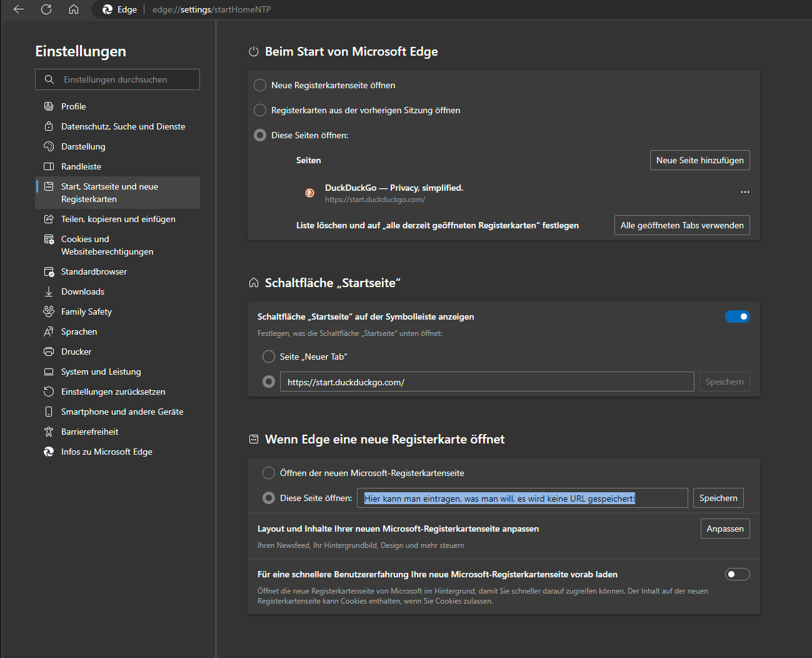Click the Barrierefreiheit accessibility icon
Image resolution: width=812 pixels, height=658 pixels.
click(49, 432)
